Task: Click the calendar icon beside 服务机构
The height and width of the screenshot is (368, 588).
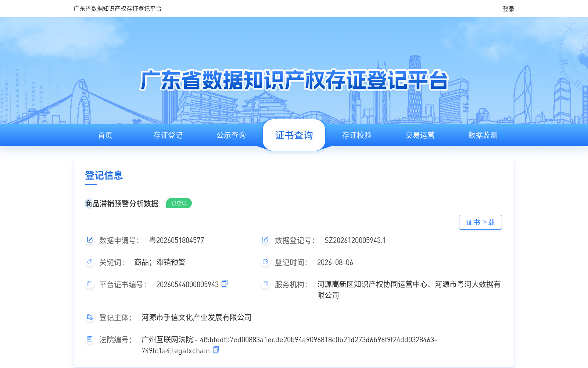Action: click(265, 284)
